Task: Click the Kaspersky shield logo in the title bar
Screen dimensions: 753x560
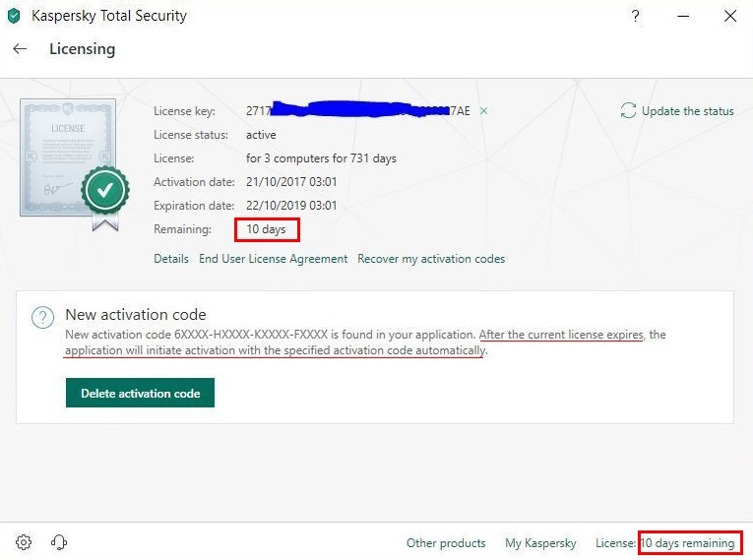Action: pos(14,17)
